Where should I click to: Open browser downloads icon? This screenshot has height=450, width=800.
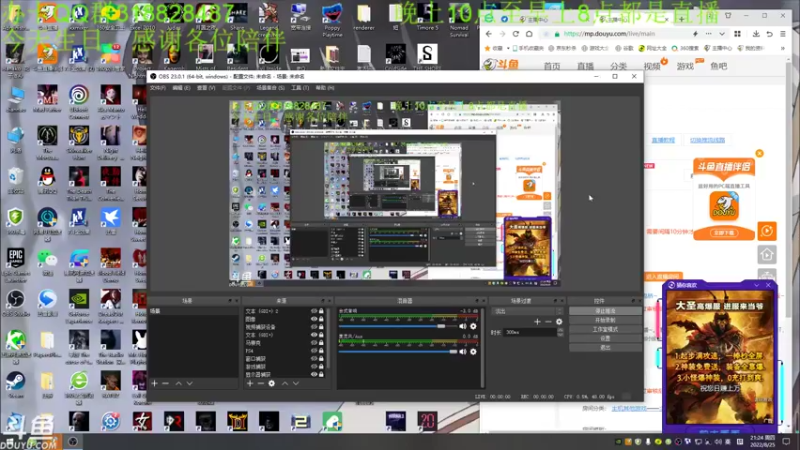756,34
